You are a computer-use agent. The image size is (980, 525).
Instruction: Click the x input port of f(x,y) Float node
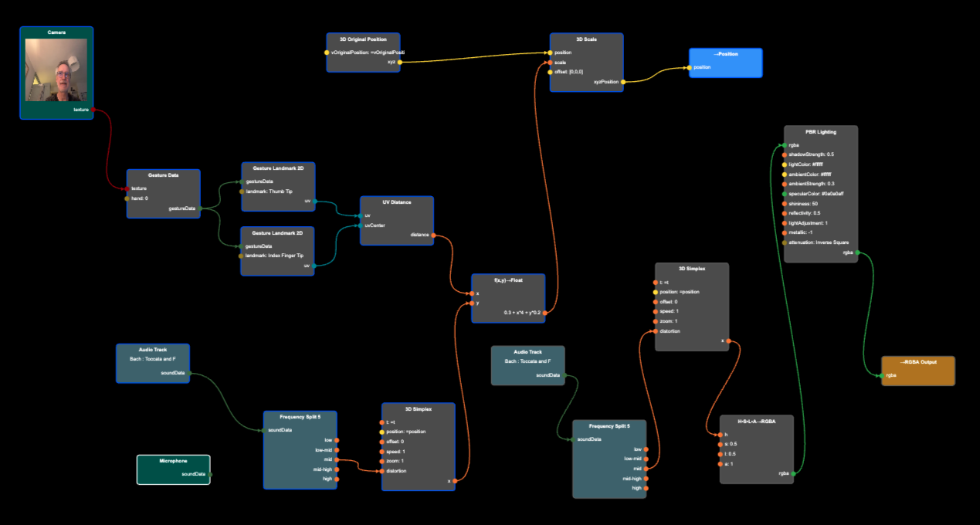click(471, 293)
